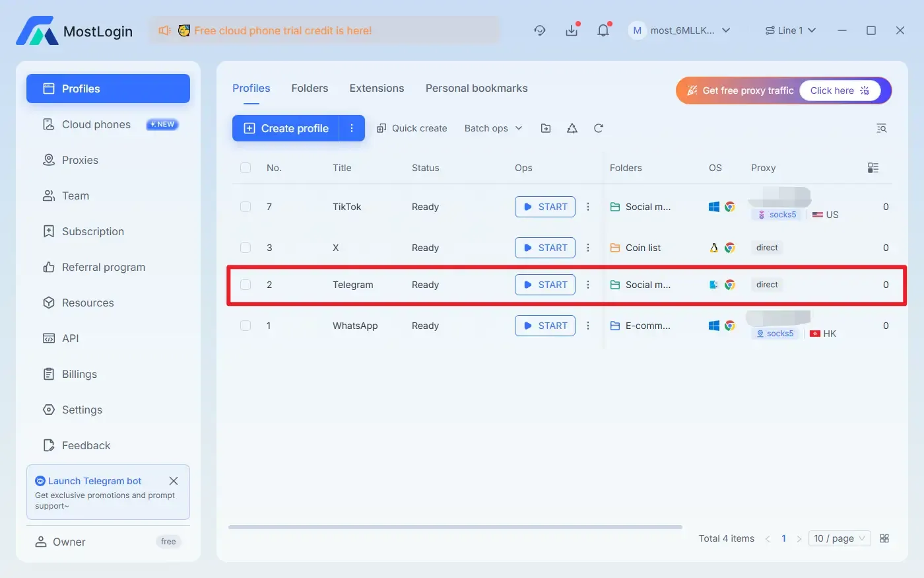
Task: Change the 10 / page size dropdown
Action: tap(839, 538)
